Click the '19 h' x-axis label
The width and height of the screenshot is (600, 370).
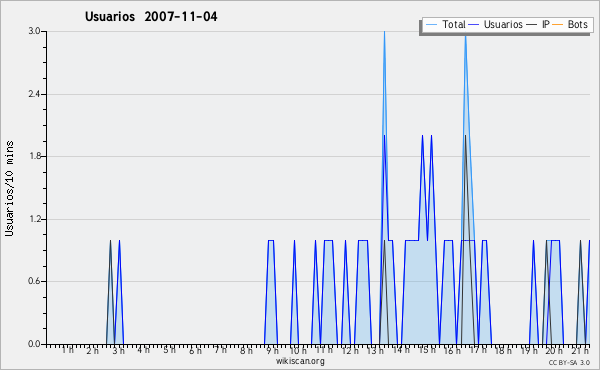(x=529, y=350)
